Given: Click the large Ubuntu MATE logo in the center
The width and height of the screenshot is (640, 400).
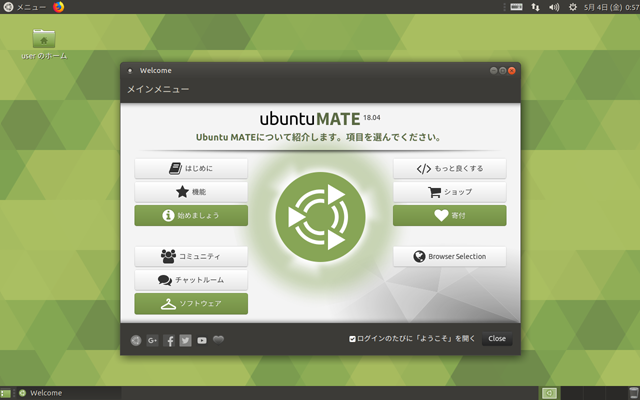Looking at the screenshot, I should tap(320, 215).
